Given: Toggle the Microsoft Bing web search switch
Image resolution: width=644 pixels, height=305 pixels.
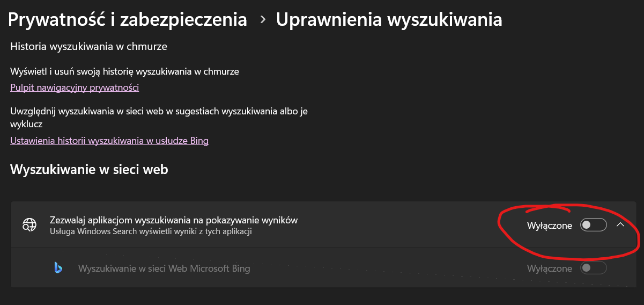Looking at the screenshot, I should point(593,268).
